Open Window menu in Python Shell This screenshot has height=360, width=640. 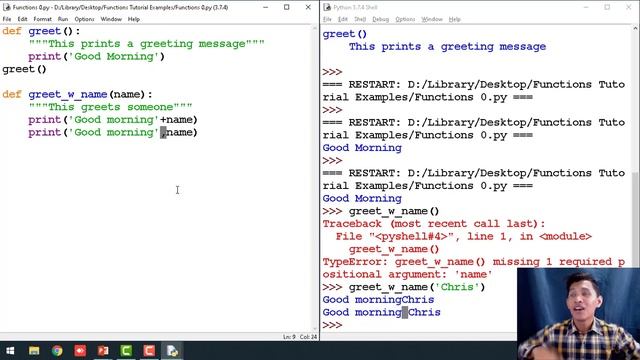(x=432, y=19)
